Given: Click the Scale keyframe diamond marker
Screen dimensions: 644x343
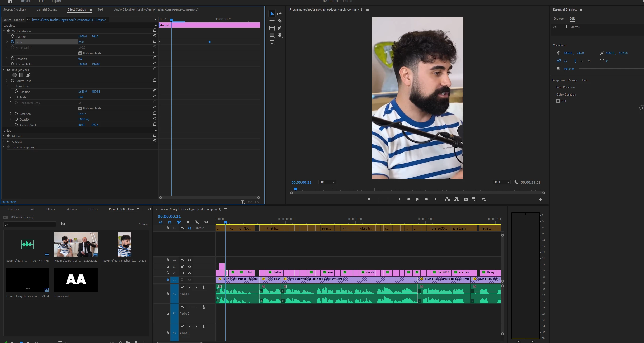Looking at the screenshot, I should tap(210, 42).
